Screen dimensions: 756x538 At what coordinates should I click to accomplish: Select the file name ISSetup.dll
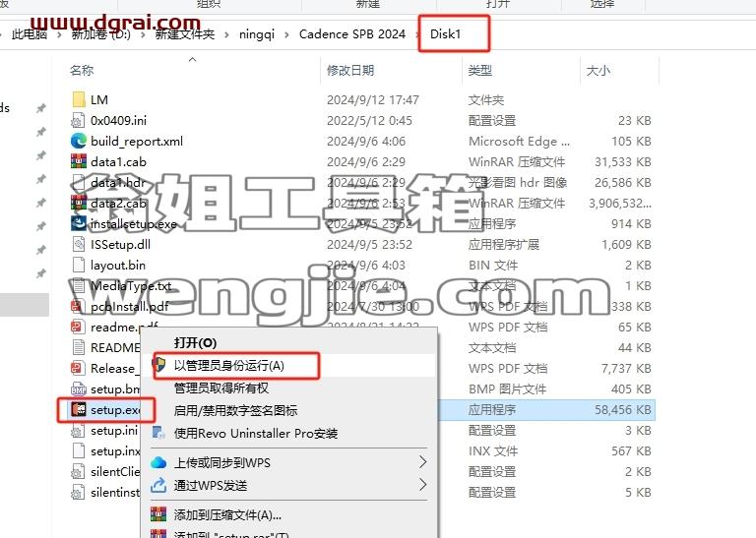[120, 245]
